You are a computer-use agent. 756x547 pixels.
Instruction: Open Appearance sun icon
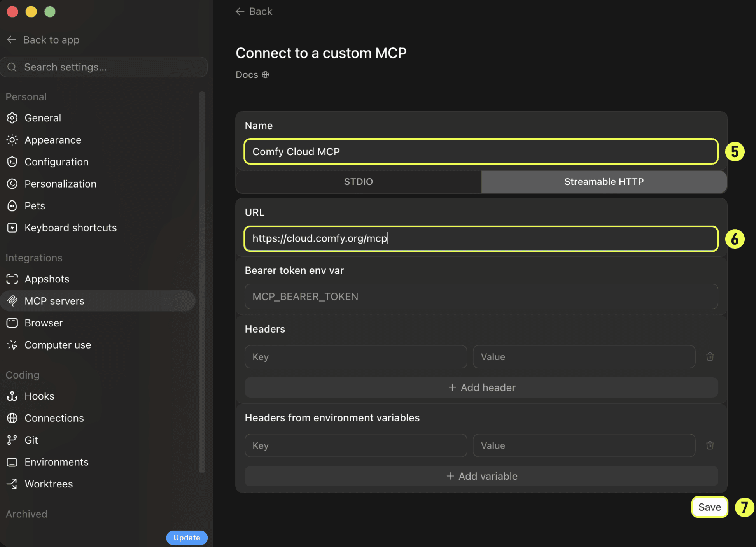point(12,140)
